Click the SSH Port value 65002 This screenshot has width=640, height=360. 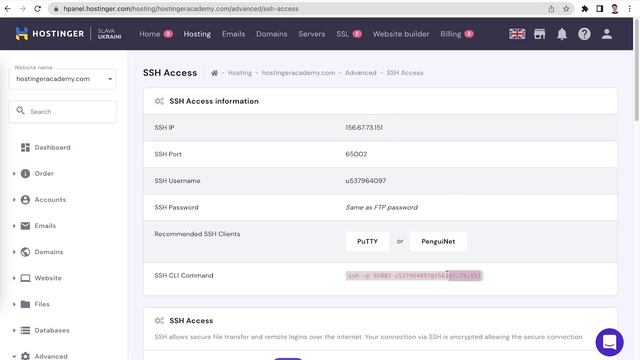click(x=356, y=154)
